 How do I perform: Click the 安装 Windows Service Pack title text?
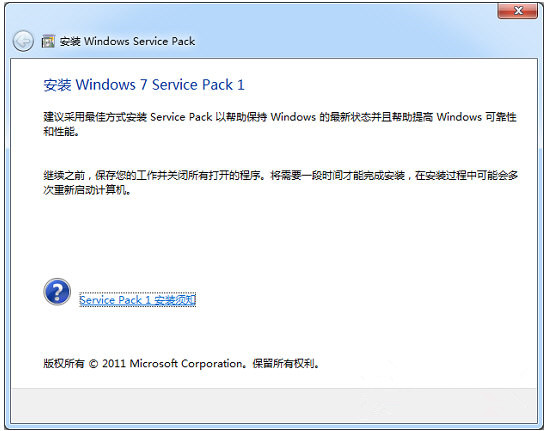[127, 41]
